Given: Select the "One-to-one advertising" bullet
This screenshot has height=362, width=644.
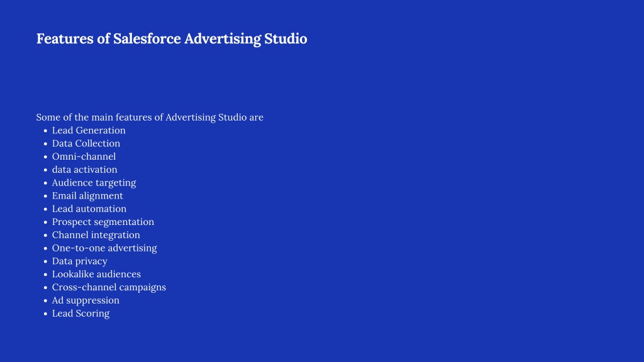Looking at the screenshot, I should tap(104, 248).
